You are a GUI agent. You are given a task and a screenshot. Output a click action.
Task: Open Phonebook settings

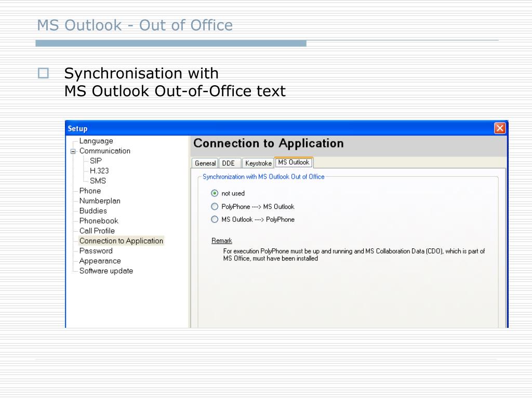[x=99, y=221]
